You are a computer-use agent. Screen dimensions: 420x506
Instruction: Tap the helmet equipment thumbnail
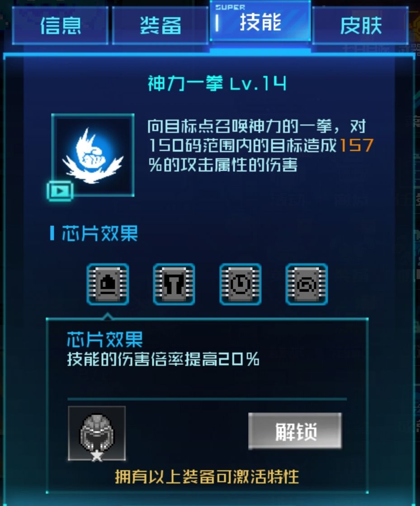click(x=97, y=433)
